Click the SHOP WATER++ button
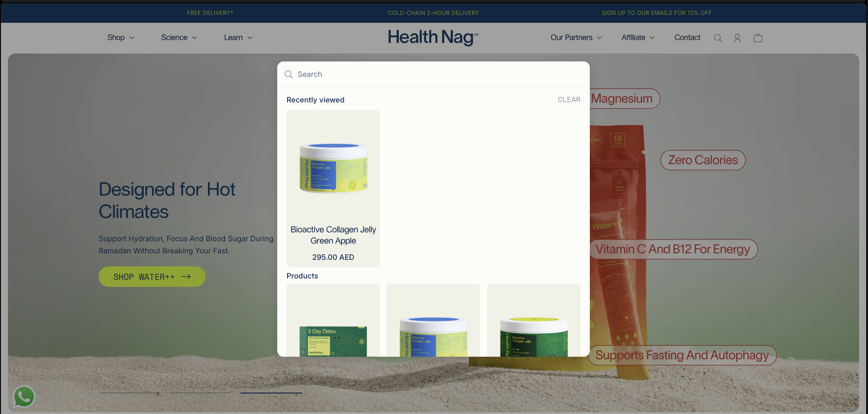This screenshot has width=868, height=414. coord(152,277)
